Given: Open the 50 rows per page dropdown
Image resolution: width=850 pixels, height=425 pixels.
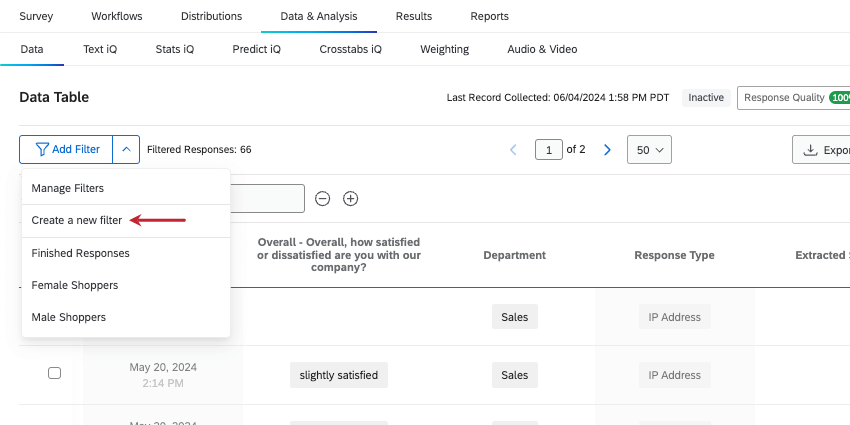Looking at the screenshot, I should (x=649, y=150).
